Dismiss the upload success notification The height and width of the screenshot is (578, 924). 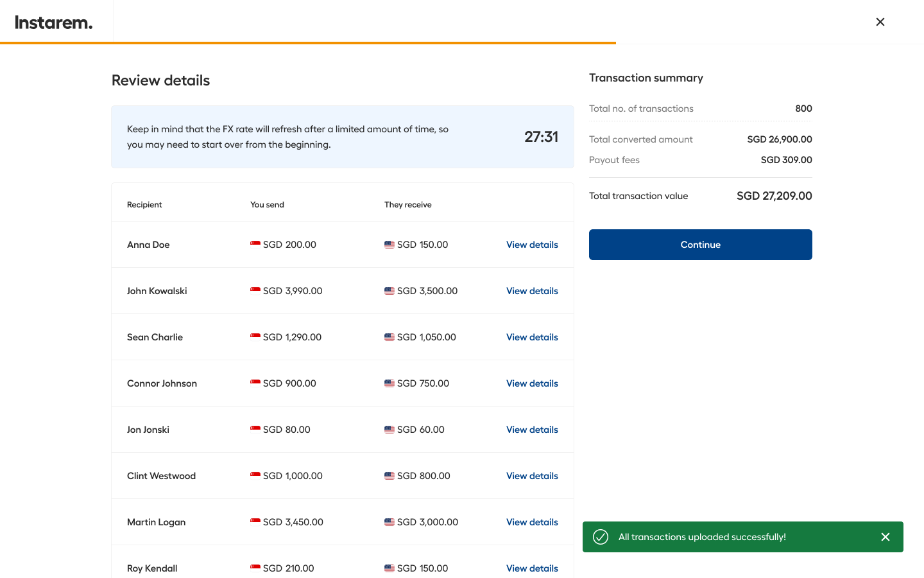click(x=885, y=537)
